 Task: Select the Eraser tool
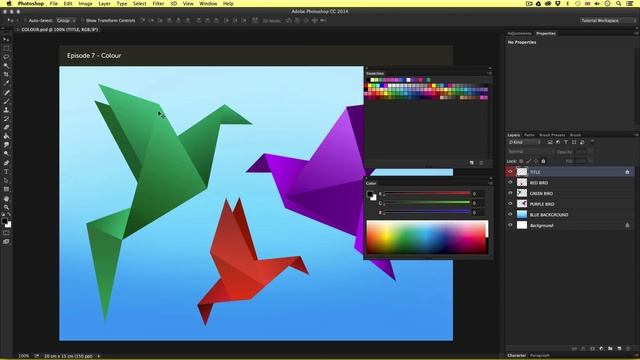(x=6, y=127)
